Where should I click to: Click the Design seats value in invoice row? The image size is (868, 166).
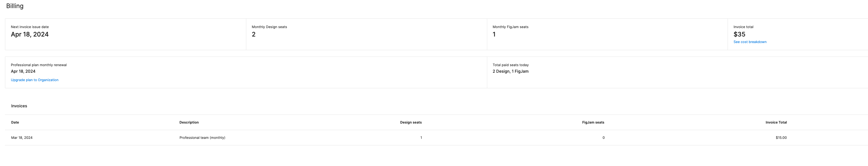coord(421,138)
